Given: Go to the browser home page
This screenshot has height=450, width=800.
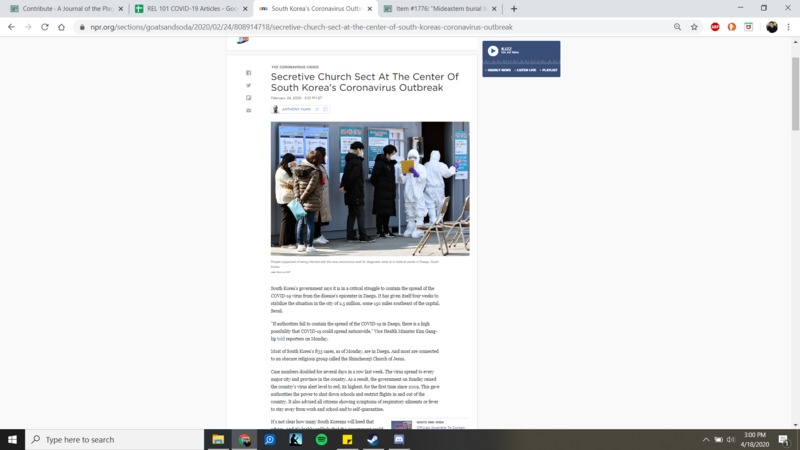Looking at the screenshot, I should [x=61, y=27].
